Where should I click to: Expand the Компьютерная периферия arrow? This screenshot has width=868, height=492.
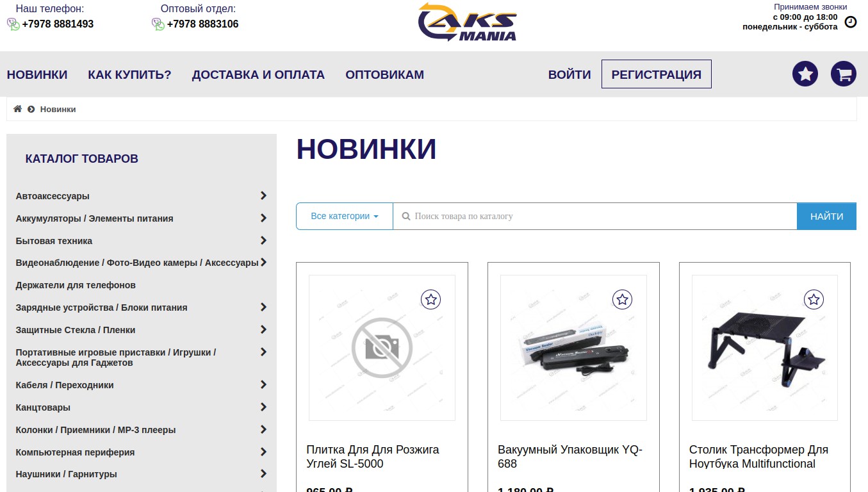coord(263,452)
